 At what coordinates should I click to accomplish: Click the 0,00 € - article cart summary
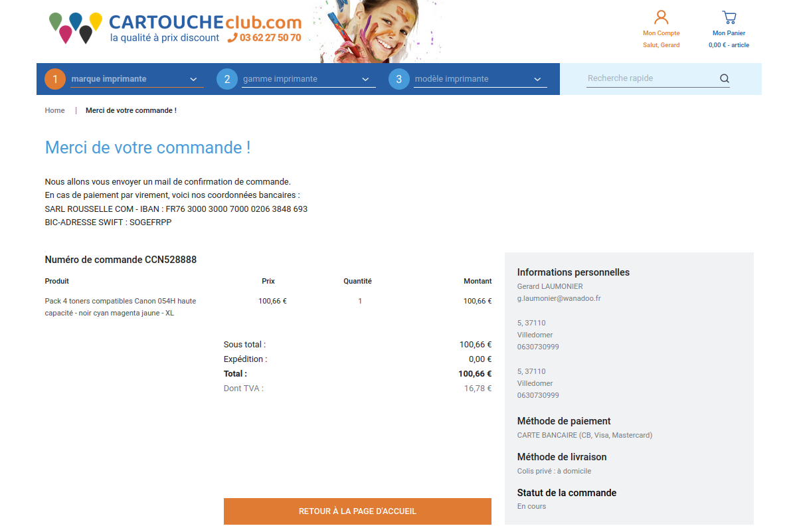(x=729, y=45)
